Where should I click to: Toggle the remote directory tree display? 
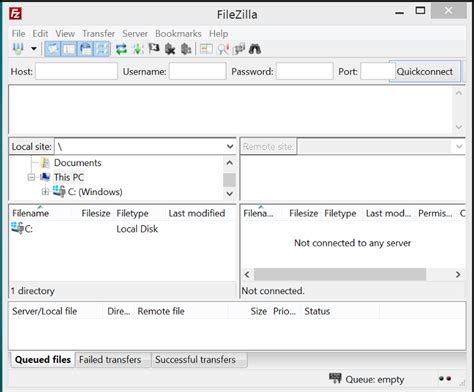coord(86,49)
